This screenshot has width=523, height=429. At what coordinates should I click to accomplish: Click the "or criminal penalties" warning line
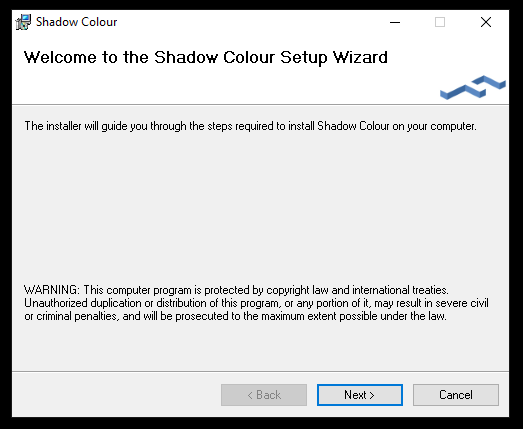(235, 316)
